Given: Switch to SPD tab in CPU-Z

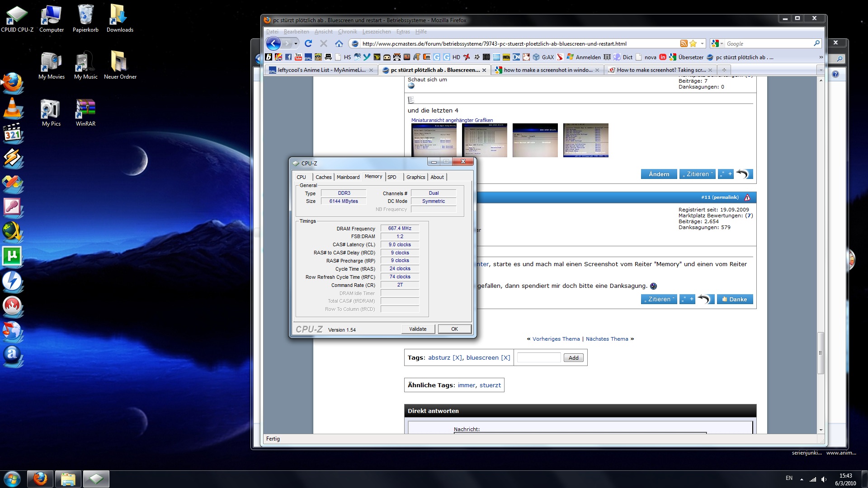Looking at the screenshot, I should [392, 177].
